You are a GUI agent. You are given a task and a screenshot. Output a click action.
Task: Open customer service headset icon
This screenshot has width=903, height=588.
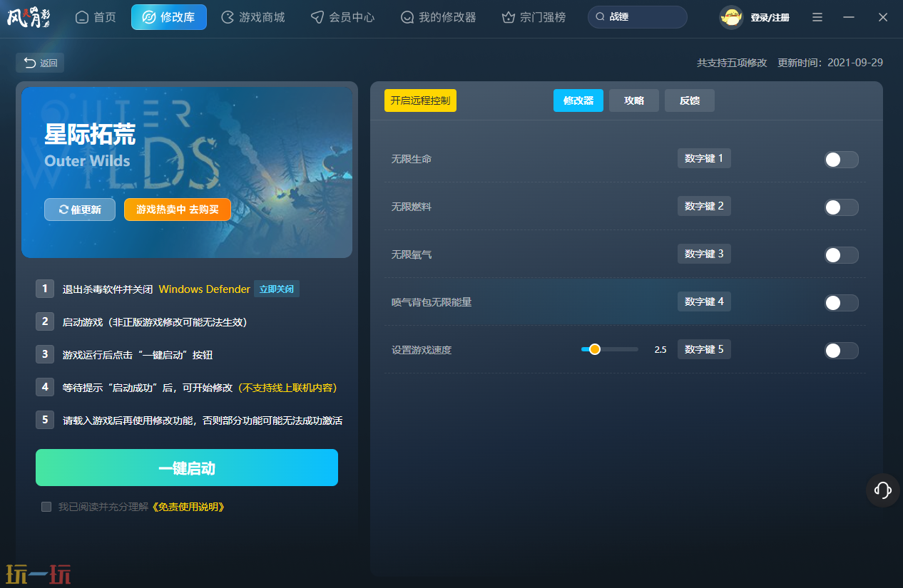point(883,490)
